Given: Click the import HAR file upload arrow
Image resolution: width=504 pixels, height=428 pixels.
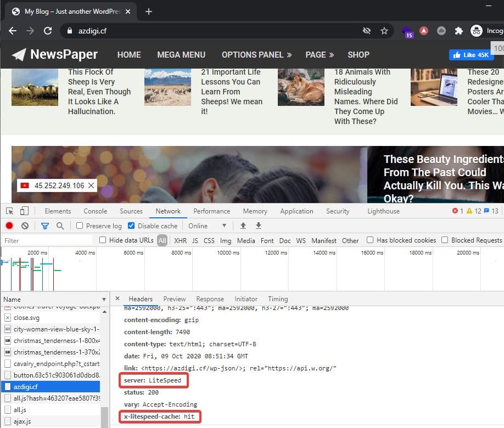Looking at the screenshot, I should 243,226.
